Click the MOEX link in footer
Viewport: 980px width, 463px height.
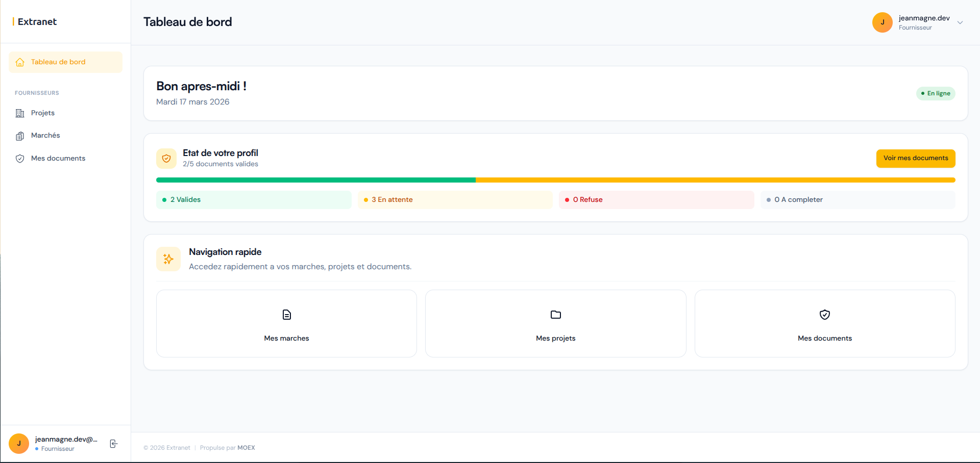pos(246,448)
